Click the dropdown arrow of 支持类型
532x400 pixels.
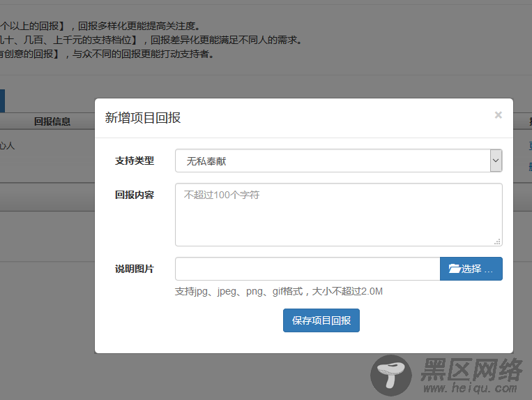pos(496,161)
